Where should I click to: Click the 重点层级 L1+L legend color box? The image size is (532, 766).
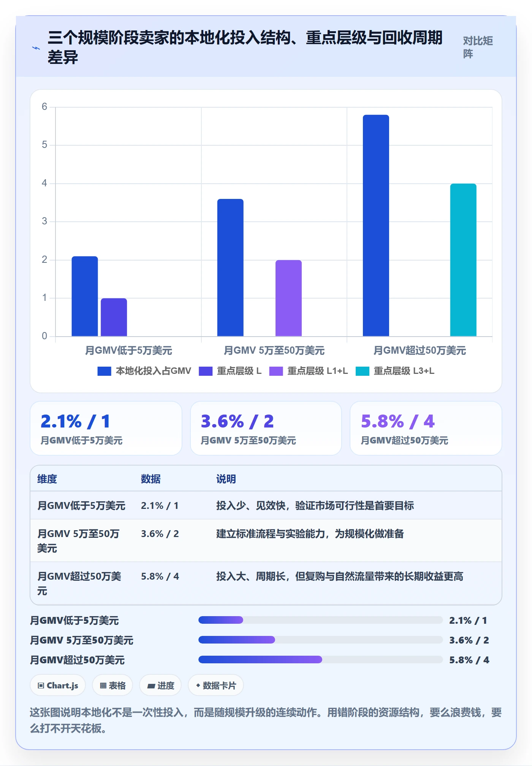[x=276, y=371]
